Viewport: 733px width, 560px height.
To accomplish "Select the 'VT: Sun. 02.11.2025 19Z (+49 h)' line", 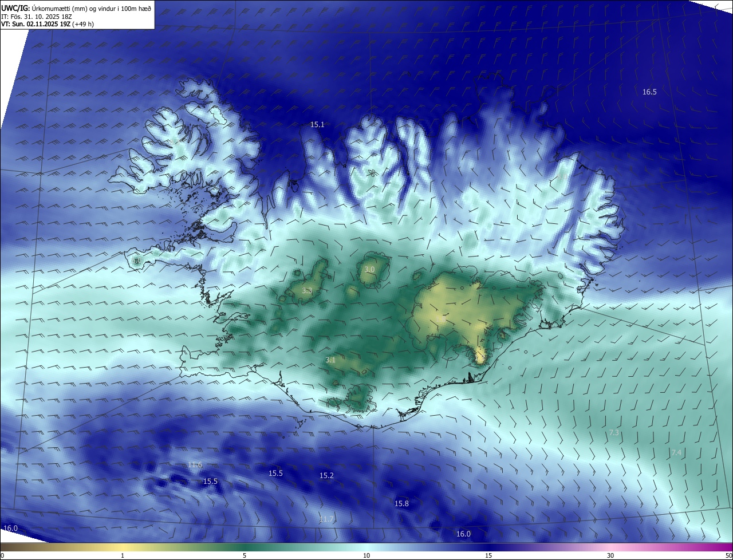I will click(x=48, y=24).
